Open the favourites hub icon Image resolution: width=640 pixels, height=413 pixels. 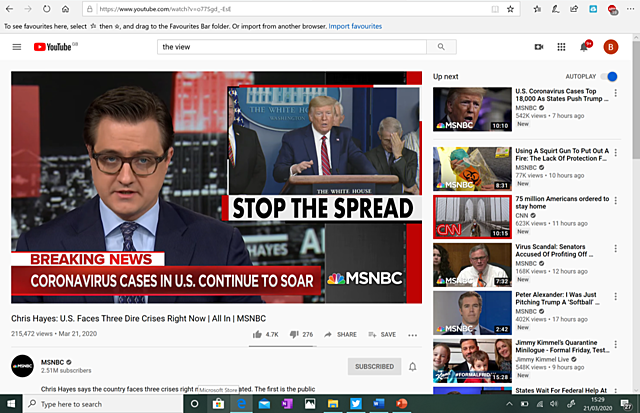(537, 9)
